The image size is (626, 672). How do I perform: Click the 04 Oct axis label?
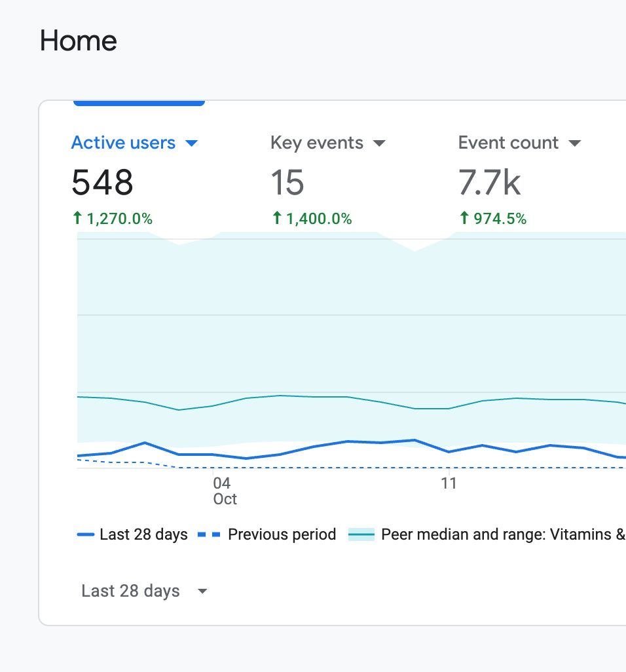click(225, 491)
